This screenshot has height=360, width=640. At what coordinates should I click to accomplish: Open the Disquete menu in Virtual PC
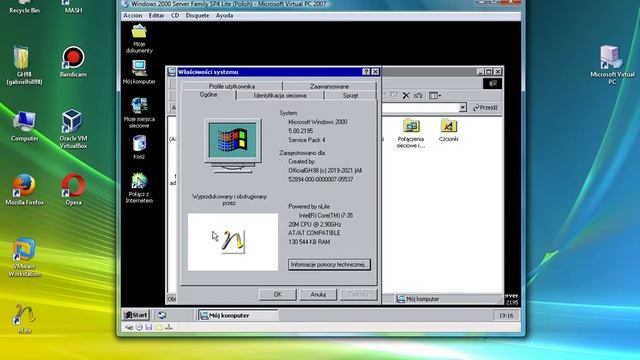[x=197, y=16]
